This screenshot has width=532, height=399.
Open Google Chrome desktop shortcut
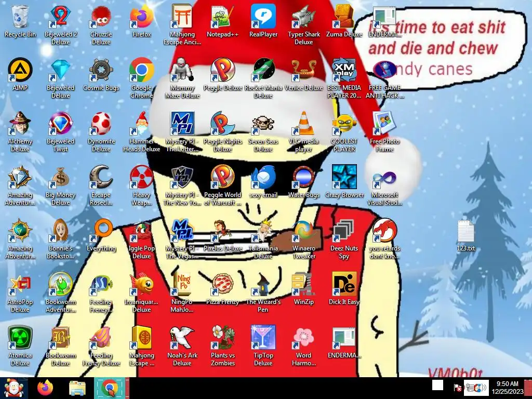point(141,78)
